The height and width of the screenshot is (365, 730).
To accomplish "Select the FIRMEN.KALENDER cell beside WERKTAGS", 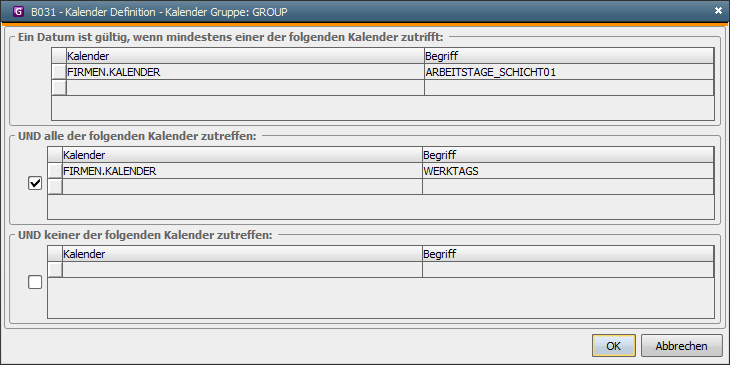I will click(x=242, y=171).
